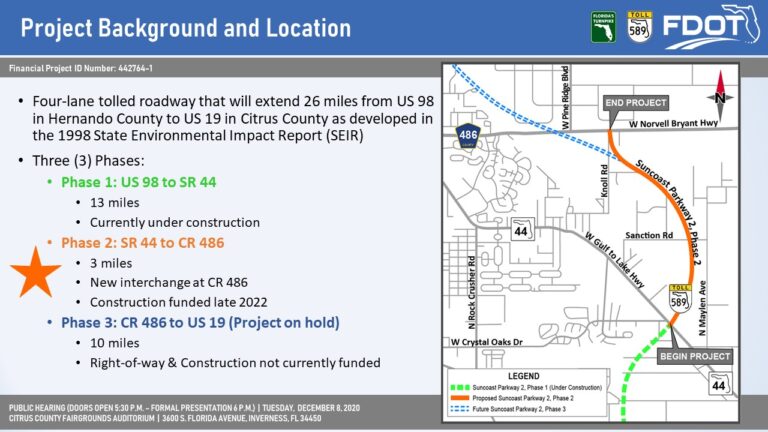Click New interchange at CR 486 bullet
Viewport: 768px width, 432px height.
(x=168, y=283)
